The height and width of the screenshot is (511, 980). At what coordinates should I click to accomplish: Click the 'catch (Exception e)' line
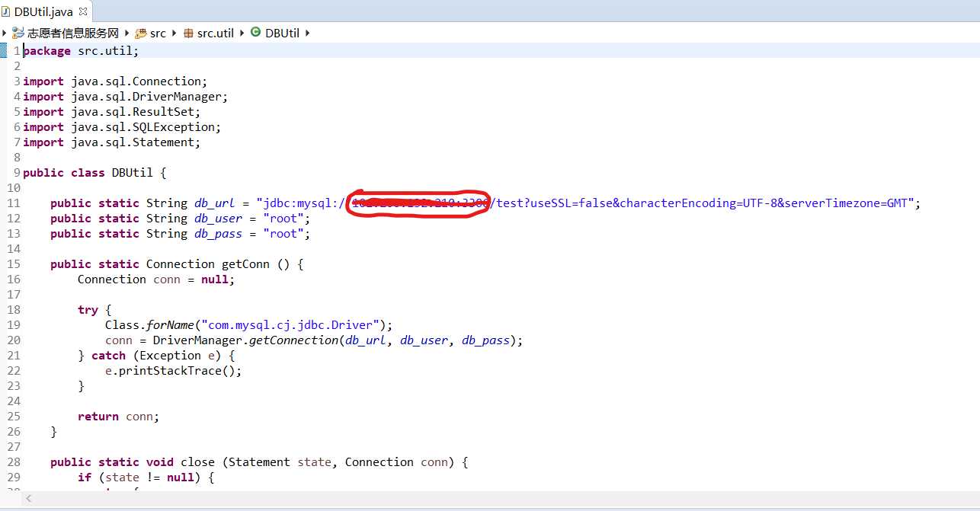(156, 356)
